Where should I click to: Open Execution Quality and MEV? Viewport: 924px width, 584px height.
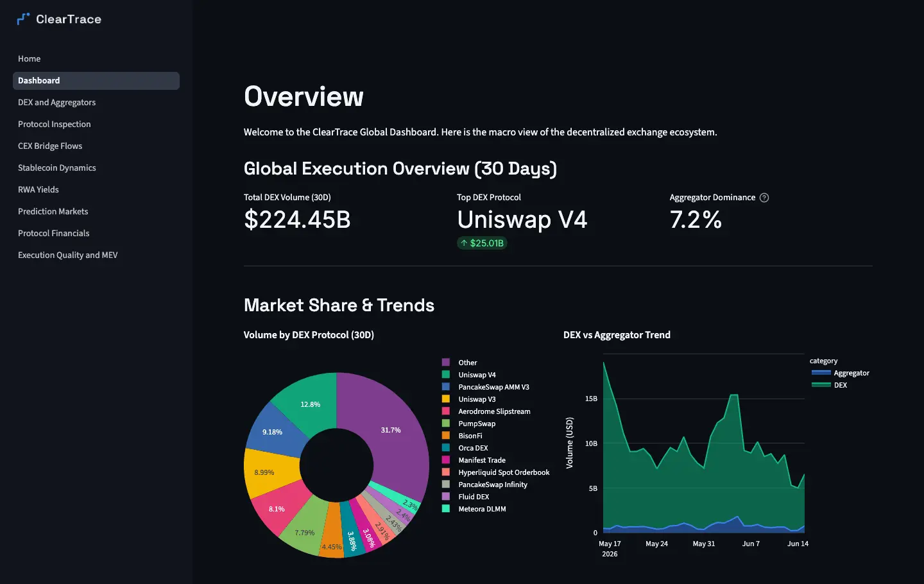(x=96, y=255)
